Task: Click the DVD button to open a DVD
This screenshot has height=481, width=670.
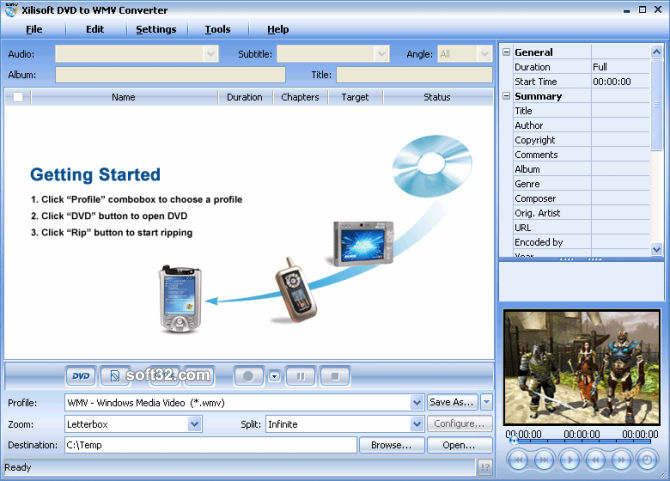Action: (81, 376)
